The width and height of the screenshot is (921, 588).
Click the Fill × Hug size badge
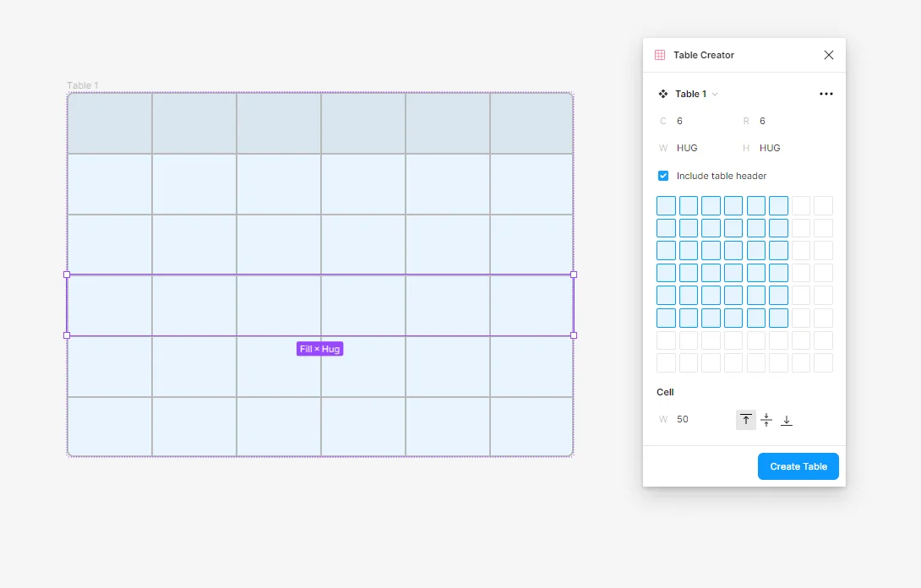pyautogui.click(x=319, y=349)
